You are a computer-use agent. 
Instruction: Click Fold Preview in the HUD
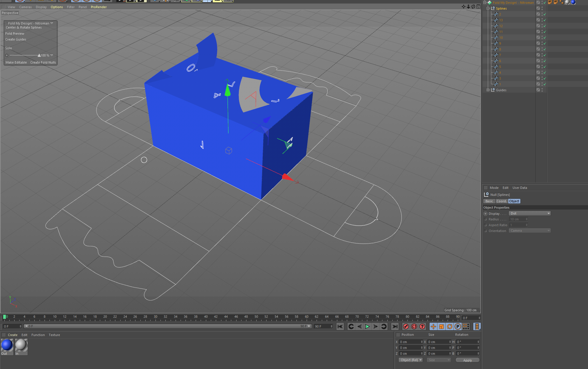click(15, 34)
